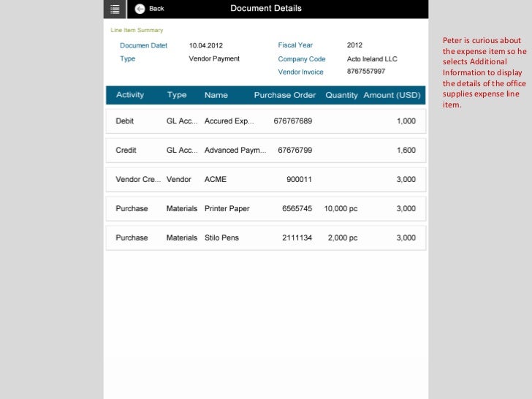This screenshot has width=532, height=399.
Task: Sort by the Quantity column header
Action: click(x=341, y=95)
